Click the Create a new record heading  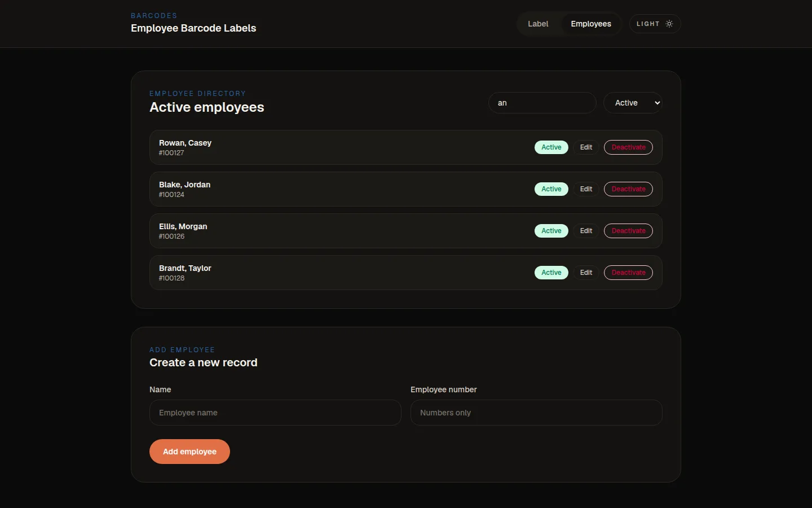(x=204, y=362)
